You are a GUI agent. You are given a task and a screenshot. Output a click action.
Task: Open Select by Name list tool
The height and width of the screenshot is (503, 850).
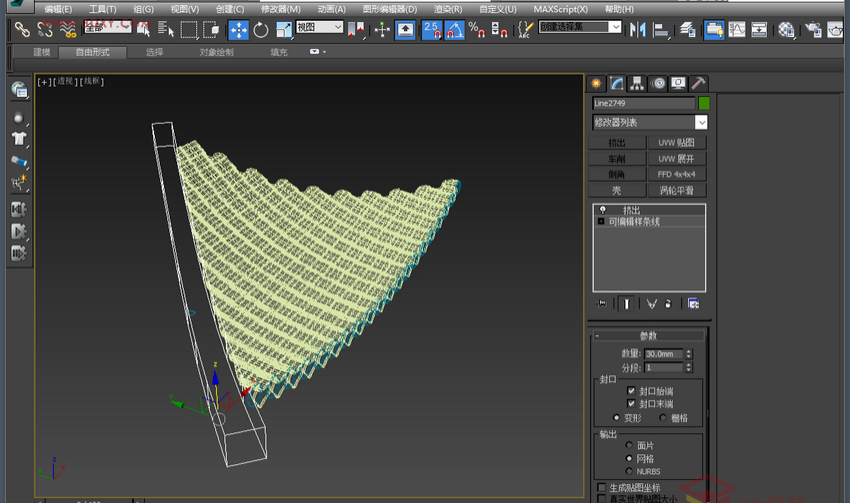165,29
